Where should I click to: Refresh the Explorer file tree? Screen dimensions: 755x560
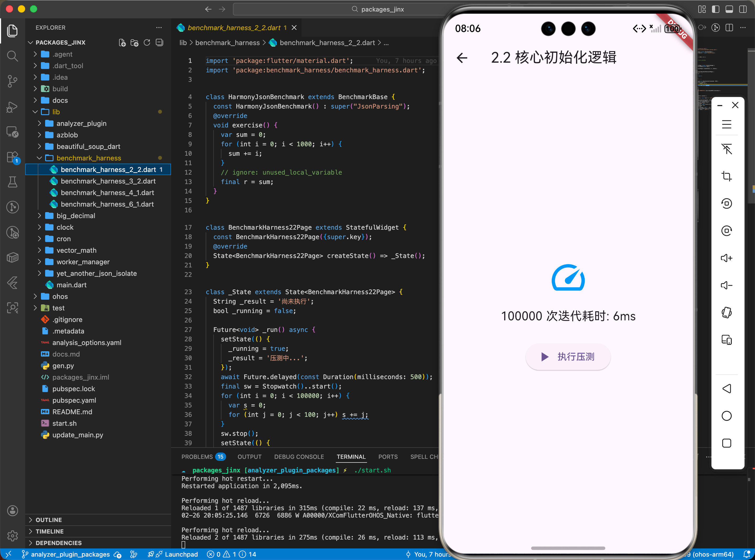pos(147,43)
